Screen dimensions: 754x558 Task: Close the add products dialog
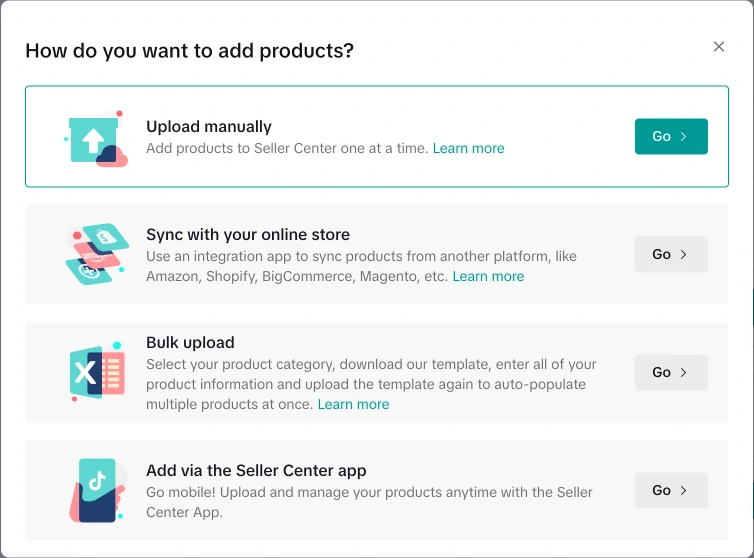point(719,47)
